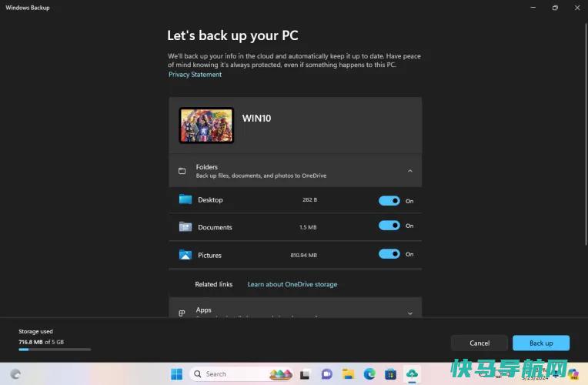Open the Windows Start menu

coord(176,374)
